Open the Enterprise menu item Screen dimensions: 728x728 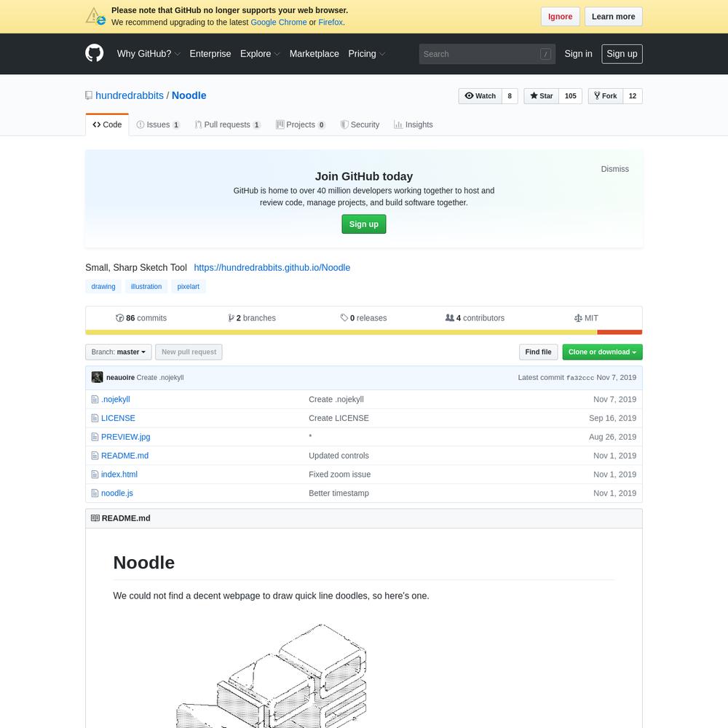[x=210, y=54]
